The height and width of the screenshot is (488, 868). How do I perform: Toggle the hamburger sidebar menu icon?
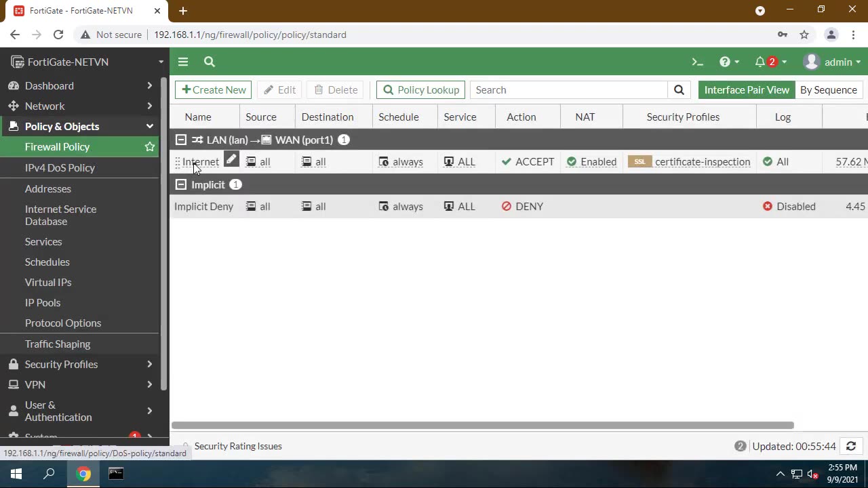(183, 62)
